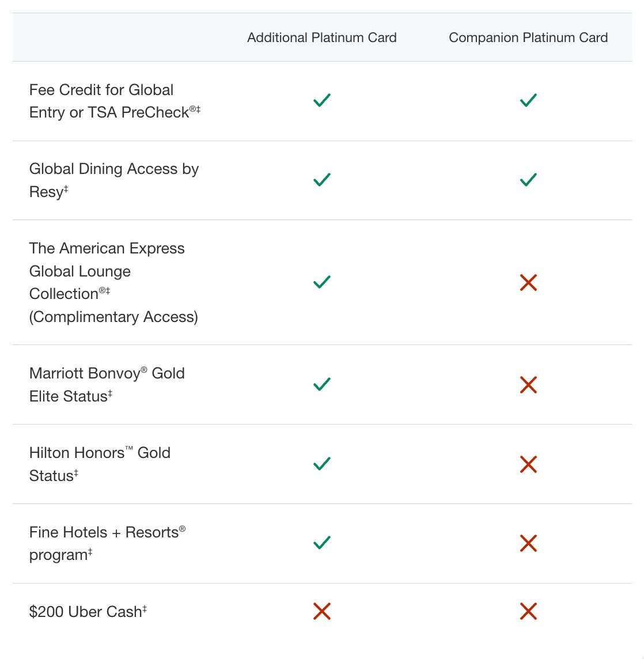The image size is (644, 659).
Task: Click Companion Card red X for Global Lounge Collection
Action: [528, 282]
